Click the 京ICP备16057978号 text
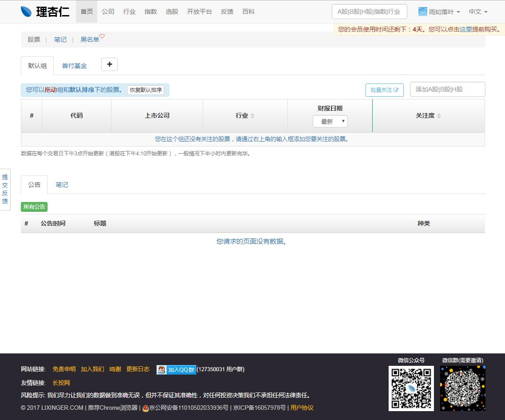 coord(259,408)
